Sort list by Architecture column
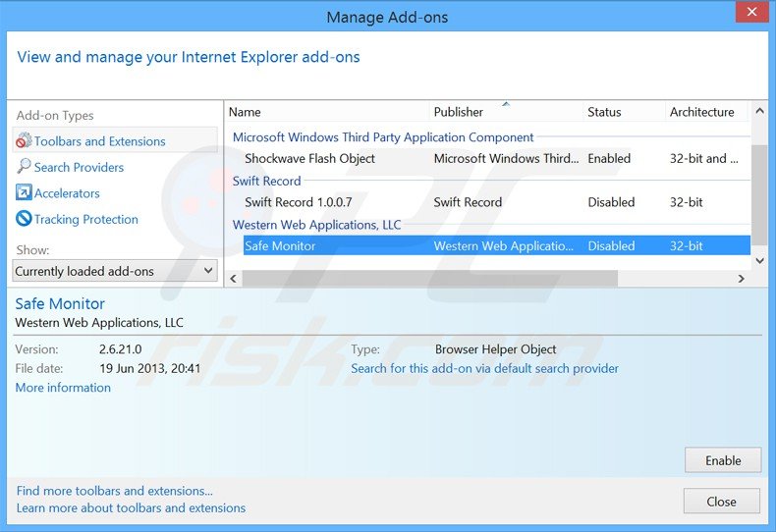The width and height of the screenshot is (776, 532). coord(706,112)
